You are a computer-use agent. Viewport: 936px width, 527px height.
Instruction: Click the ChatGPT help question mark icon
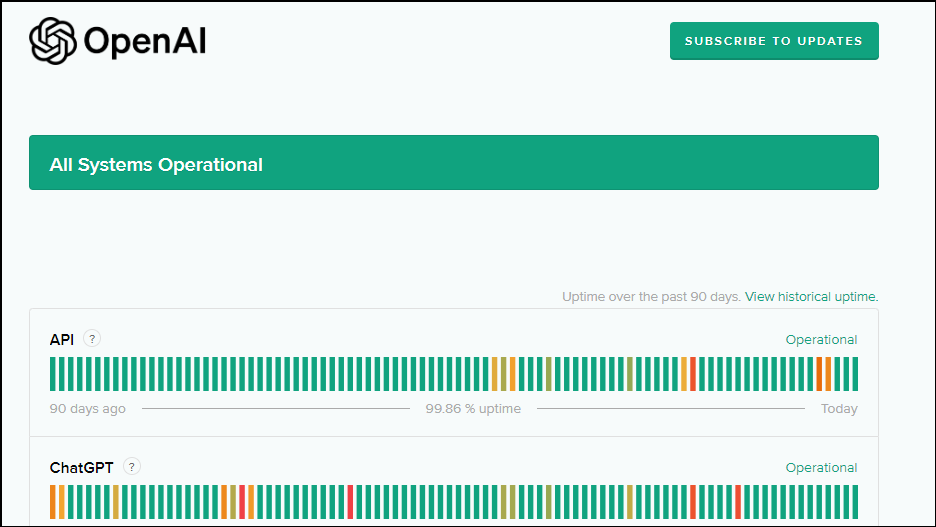click(132, 466)
